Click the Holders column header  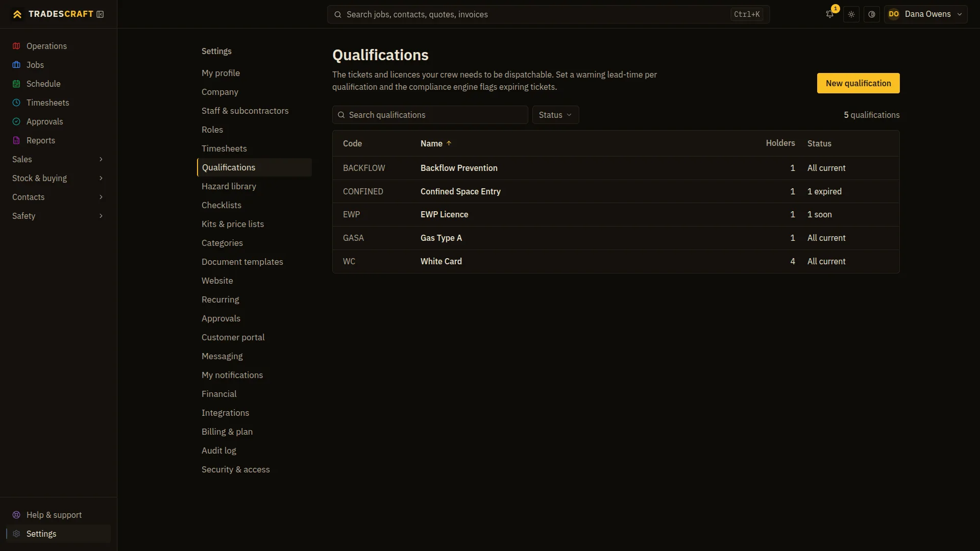click(780, 143)
